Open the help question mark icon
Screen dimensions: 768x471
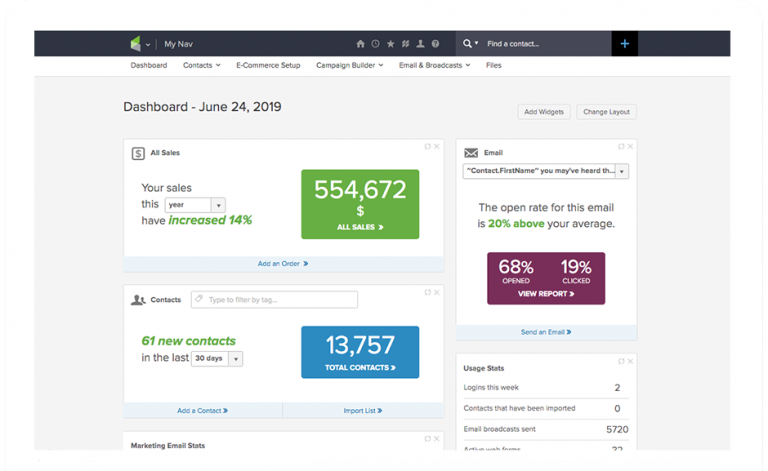tap(435, 44)
